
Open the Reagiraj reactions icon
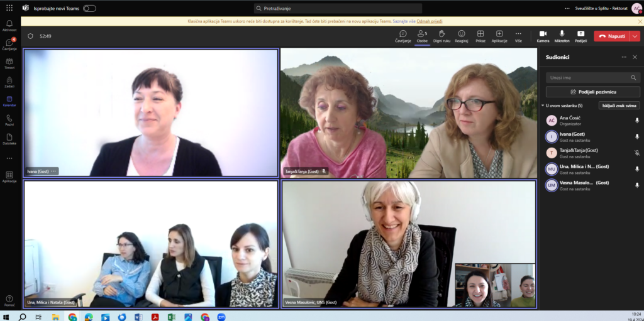[462, 35]
